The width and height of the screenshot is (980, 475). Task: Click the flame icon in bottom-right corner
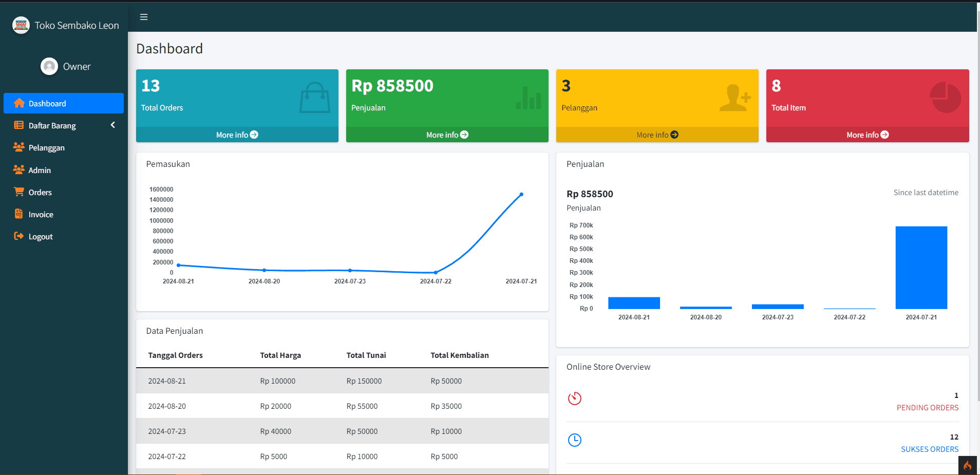coord(968,465)
